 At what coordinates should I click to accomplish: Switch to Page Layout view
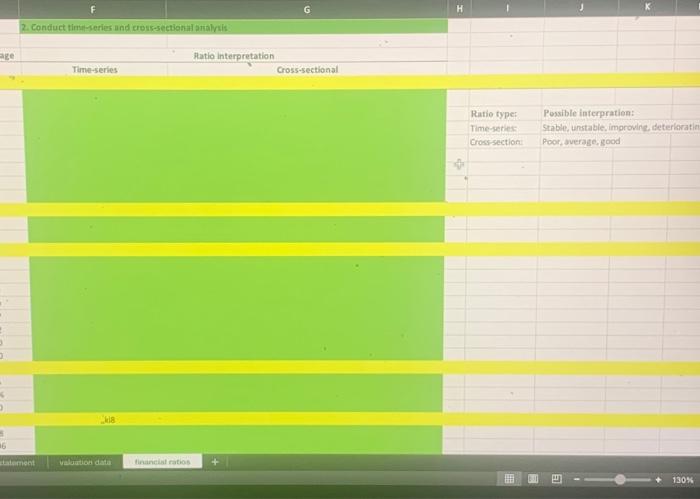pyautogui.click(x=533, y=479)
